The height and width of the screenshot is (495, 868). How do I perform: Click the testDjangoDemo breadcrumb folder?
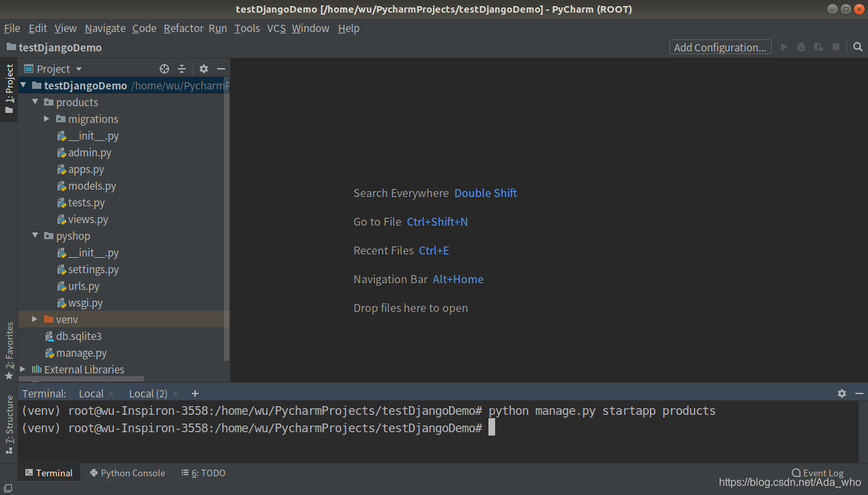point(54,47)
